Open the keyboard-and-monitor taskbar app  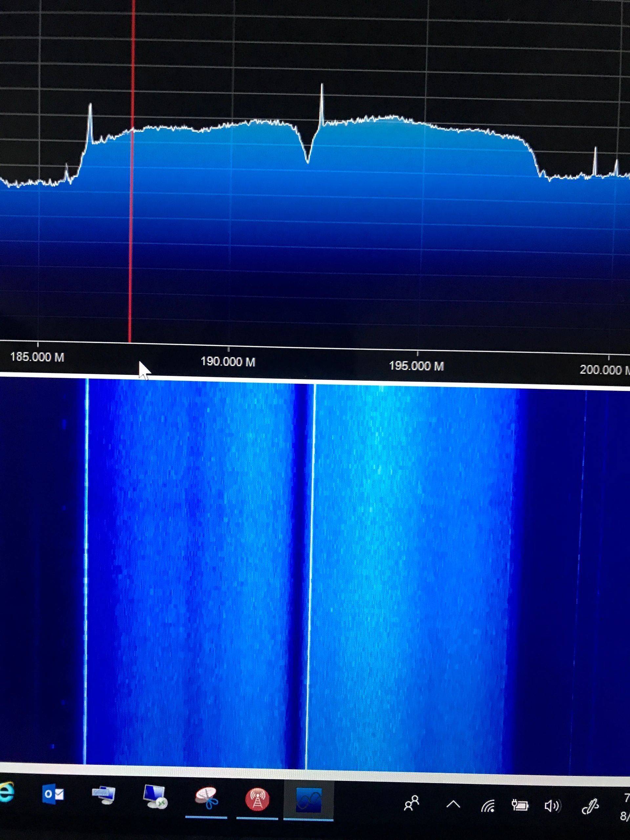pyautogui.click(x=103, y=795)
